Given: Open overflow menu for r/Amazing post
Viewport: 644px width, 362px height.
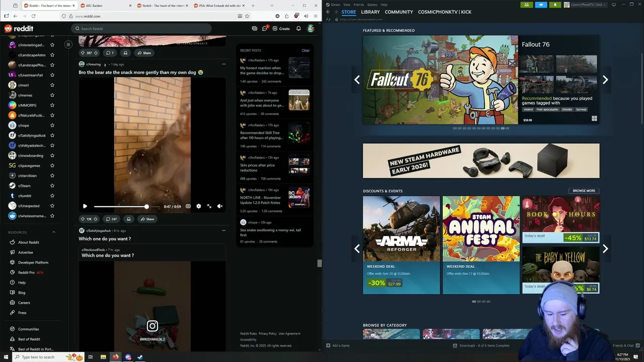Looking at the screenshot, I should [x=224, y=64].
